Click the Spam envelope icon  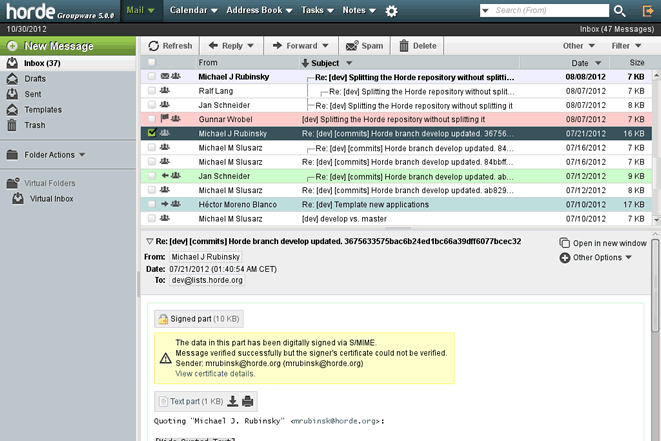click(352, 46)
